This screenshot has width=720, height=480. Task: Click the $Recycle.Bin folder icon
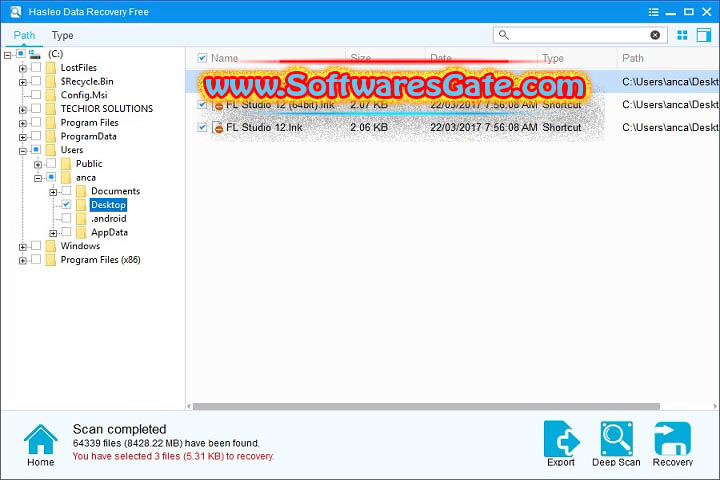point(51,82)
